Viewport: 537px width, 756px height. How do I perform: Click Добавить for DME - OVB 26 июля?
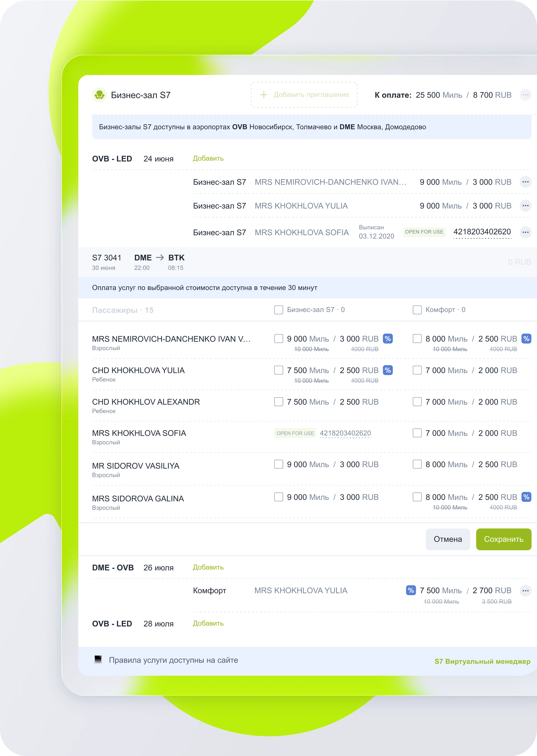click(208, 567)
